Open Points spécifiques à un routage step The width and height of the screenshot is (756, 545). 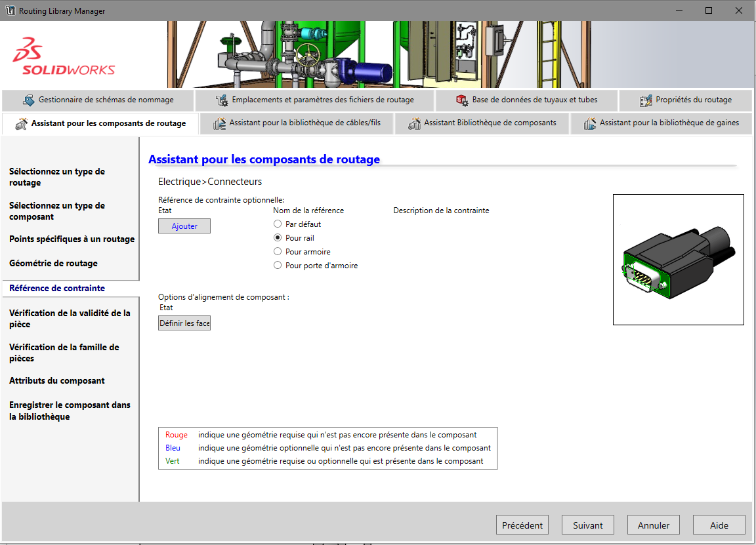pyautogui.click(x=72, y=239)
